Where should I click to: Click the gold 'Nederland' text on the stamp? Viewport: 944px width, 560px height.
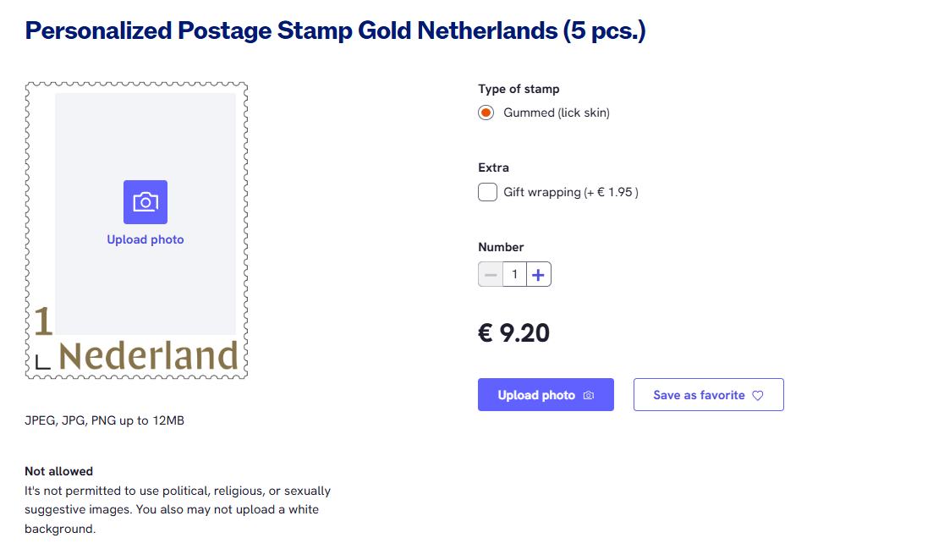tap(148, 357)
